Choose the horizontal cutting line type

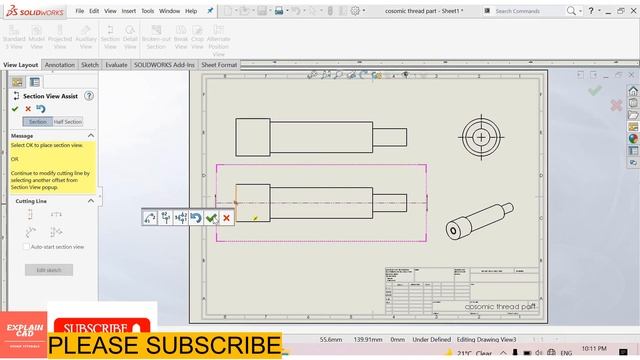(56, 214)
